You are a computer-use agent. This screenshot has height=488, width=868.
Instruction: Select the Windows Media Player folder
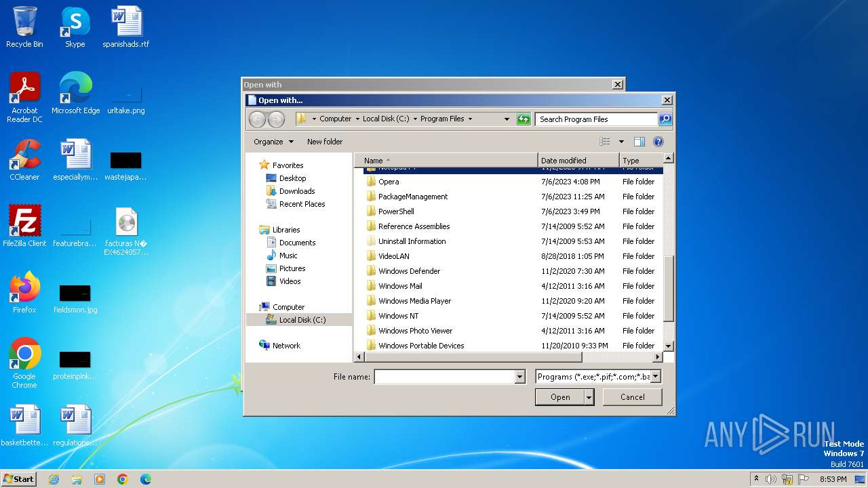[x=414, y=301]
